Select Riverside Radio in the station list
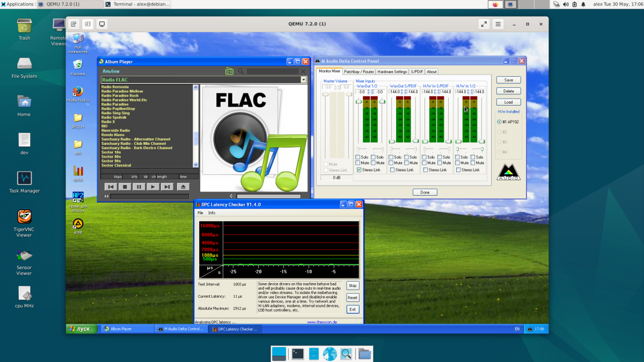The width and height of the screenshot is (644, 362). click(115, 130)
